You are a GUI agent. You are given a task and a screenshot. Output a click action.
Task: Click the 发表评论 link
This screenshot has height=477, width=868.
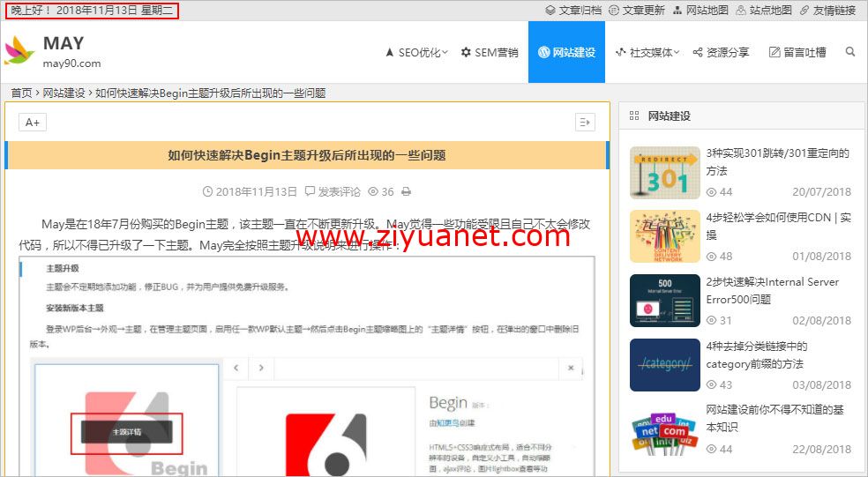(x=333, y=192)
